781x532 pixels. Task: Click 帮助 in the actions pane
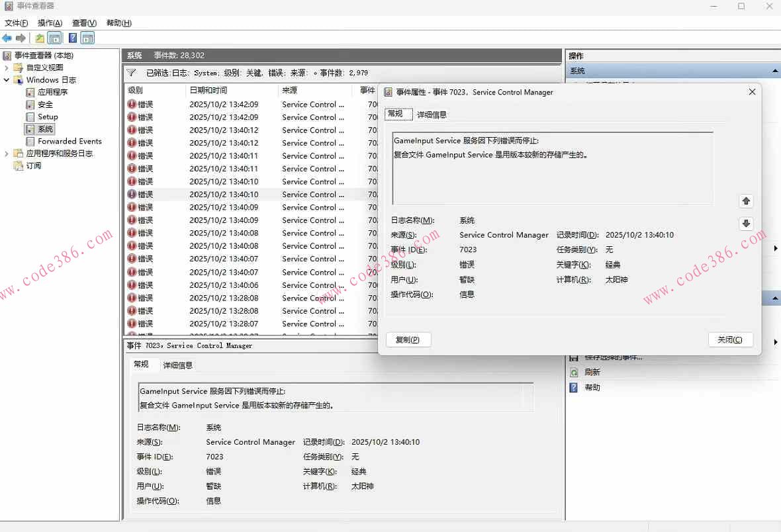click(x=592, y=388)
